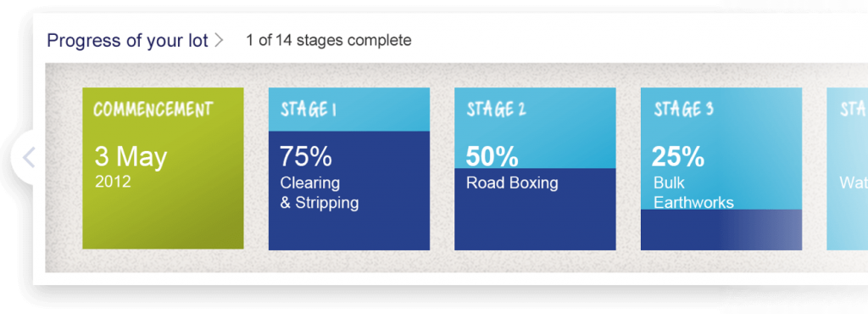Open the Bulk Earthworks stage
The image size is (868, 314).
(693, 193)
